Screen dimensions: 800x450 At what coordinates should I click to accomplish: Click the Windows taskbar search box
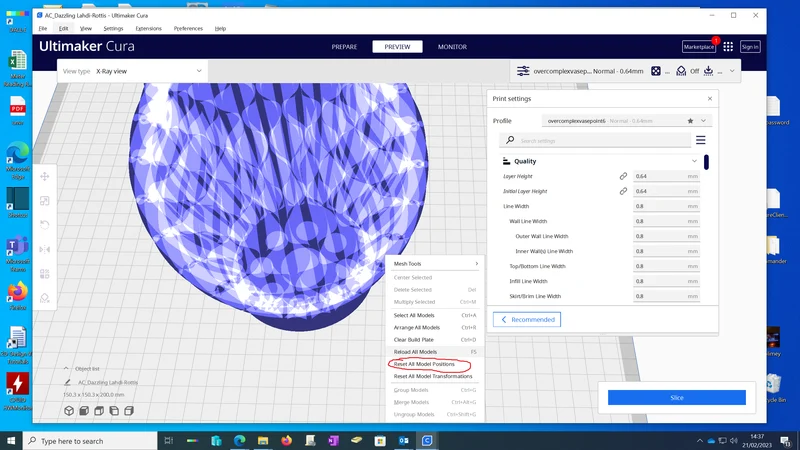(x=90, y=441)
